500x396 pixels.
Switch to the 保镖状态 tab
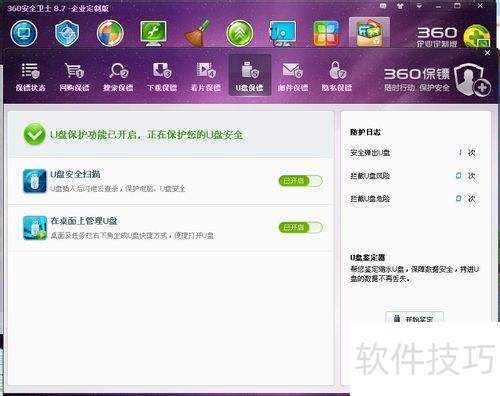coord(30,76)
